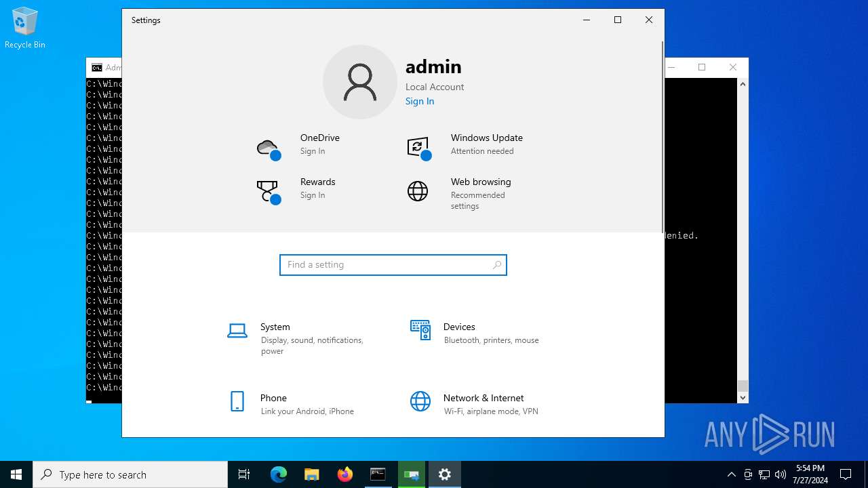This screenshot has height=488, width=868.
Task: Open System category label
Action: 275,327
